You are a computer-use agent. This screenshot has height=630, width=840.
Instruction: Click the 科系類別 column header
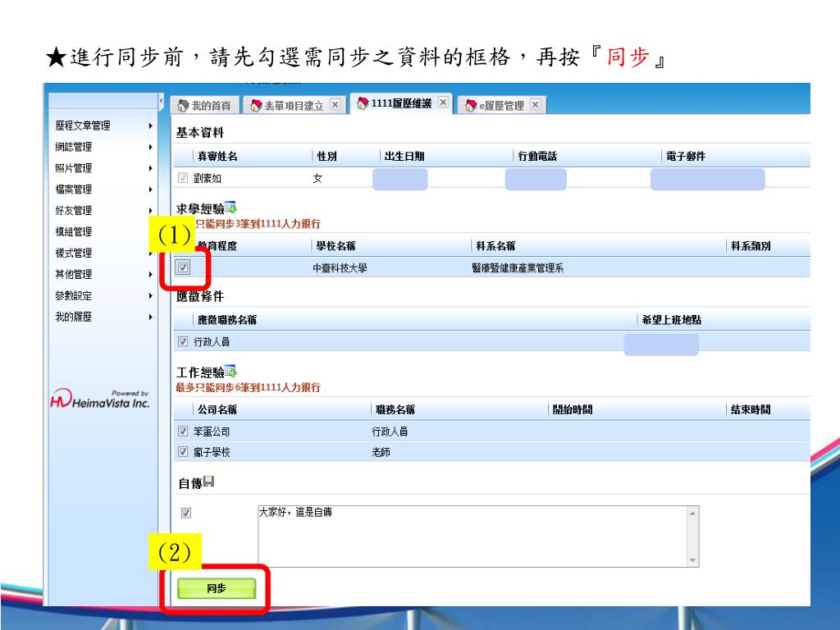[751, 246]
